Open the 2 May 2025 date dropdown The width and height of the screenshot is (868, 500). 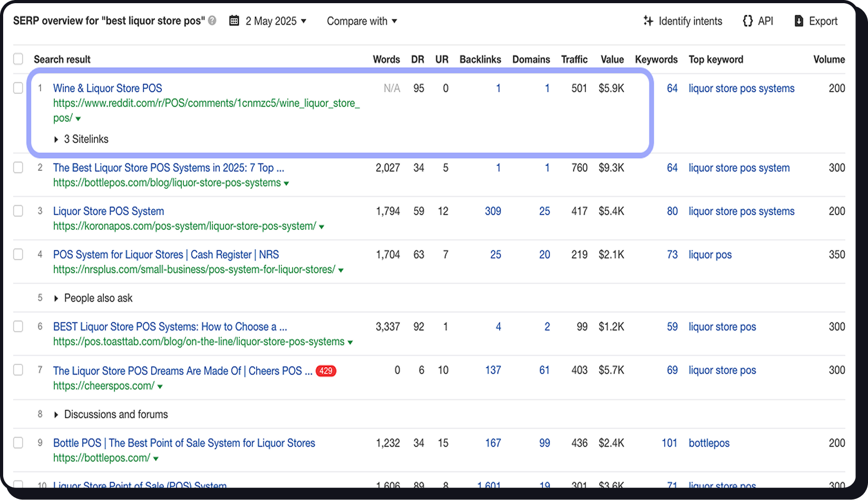click(x=275, y=21)
